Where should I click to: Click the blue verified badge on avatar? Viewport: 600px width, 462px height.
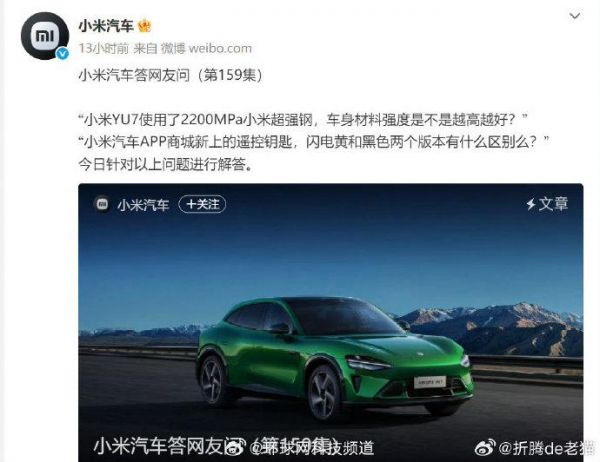(x=63, y=54)
